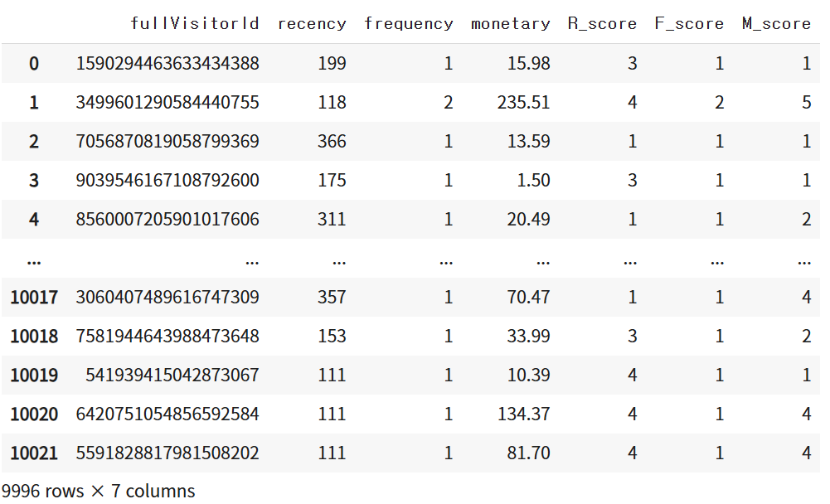Select visitor ID 8560007205901017606
Image resolution: width=830 pixels, height=504 pixels.
(167, 219)
